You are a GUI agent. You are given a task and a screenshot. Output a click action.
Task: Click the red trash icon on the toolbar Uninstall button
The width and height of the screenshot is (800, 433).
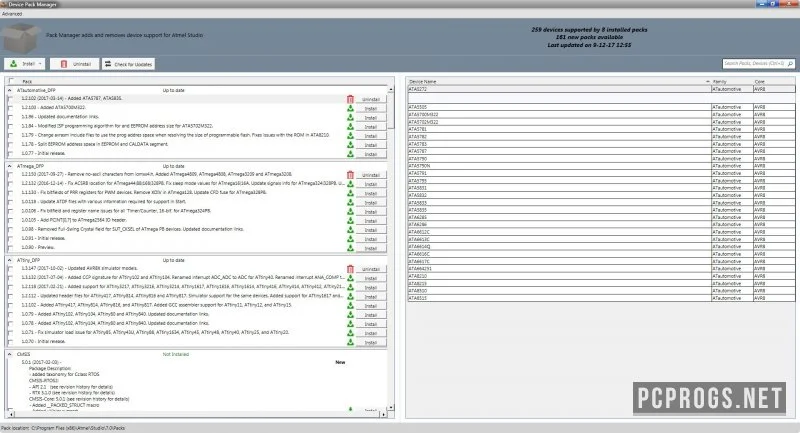(64, 64)
